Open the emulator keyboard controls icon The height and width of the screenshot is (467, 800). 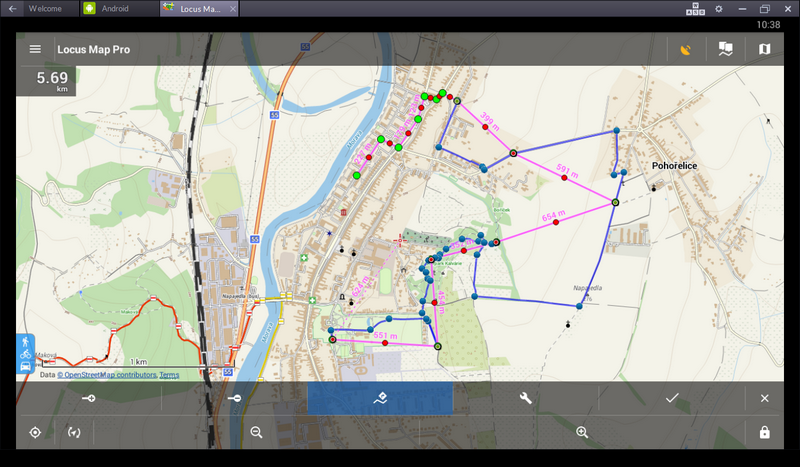[695, 9]
